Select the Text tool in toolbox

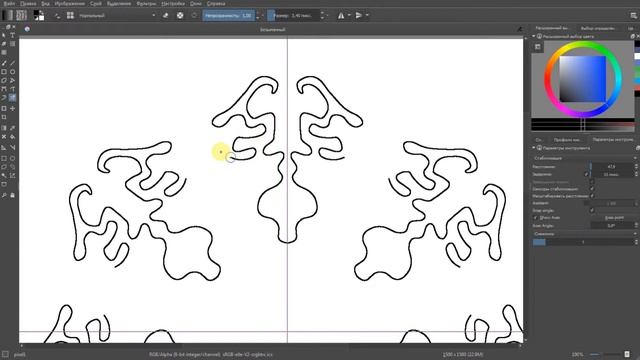coord(13,36)
